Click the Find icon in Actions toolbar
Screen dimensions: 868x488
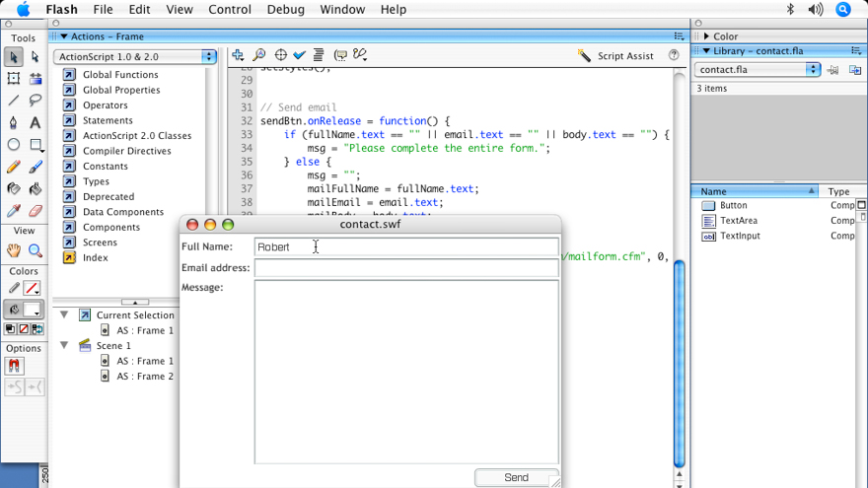(259, 55)
